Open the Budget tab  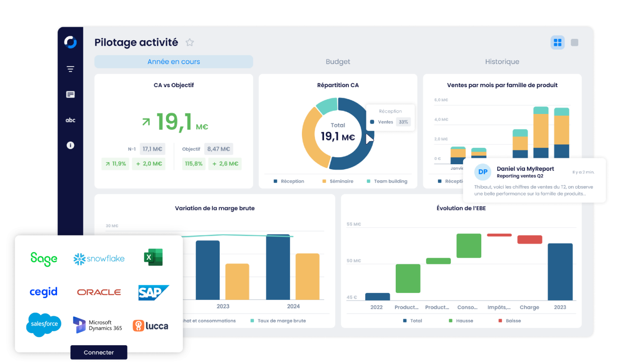coord(338,62)
